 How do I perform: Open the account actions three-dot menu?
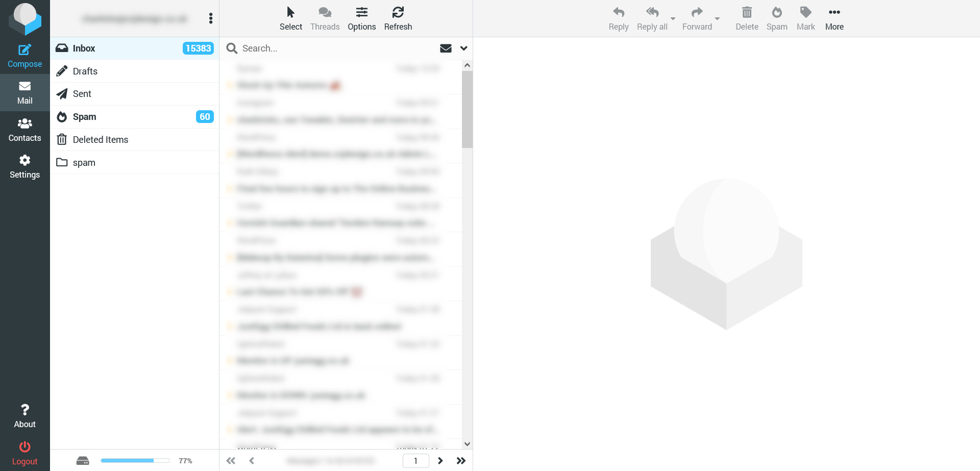click(x=211, y=18)
